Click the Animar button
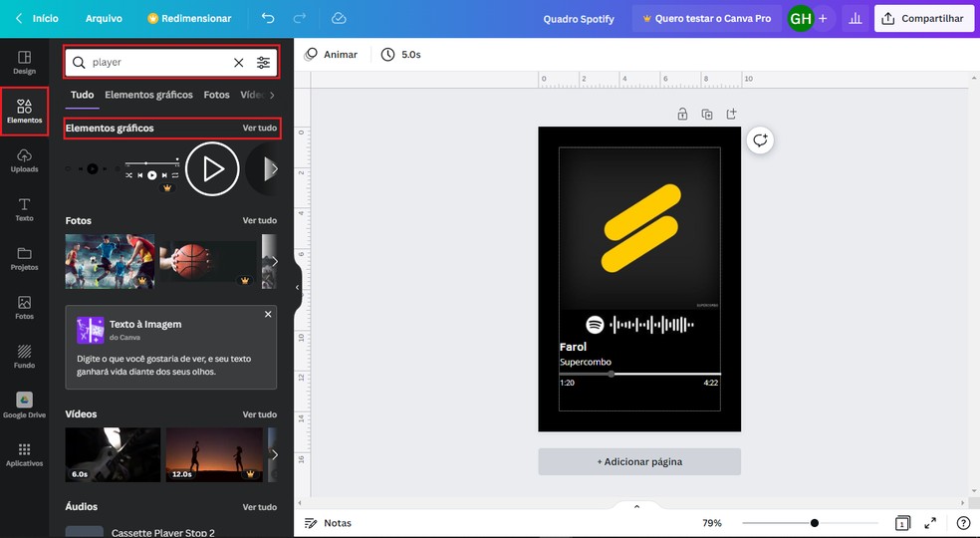980x538 pixels. coord(331,55)
